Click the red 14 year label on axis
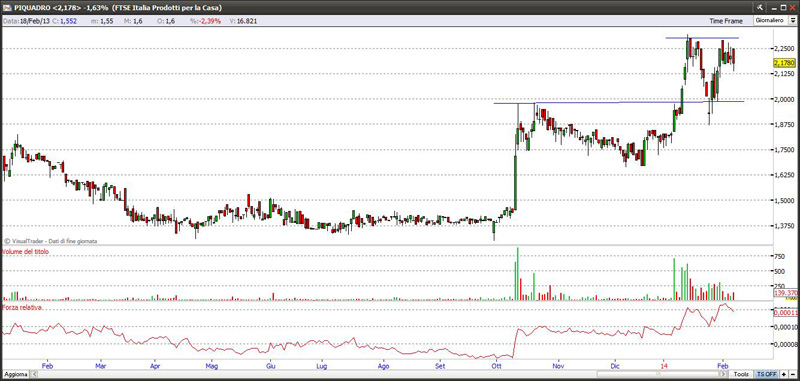 click(664, 366)
